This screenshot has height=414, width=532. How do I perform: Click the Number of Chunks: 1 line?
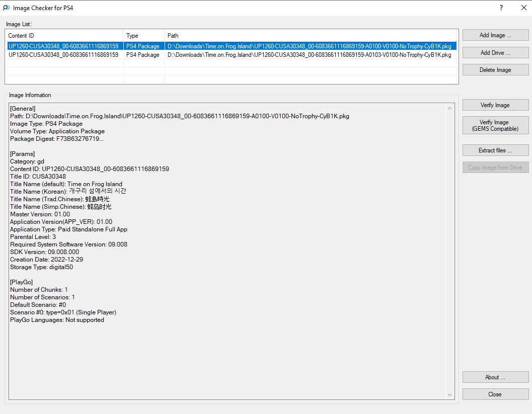pos(39,290)
